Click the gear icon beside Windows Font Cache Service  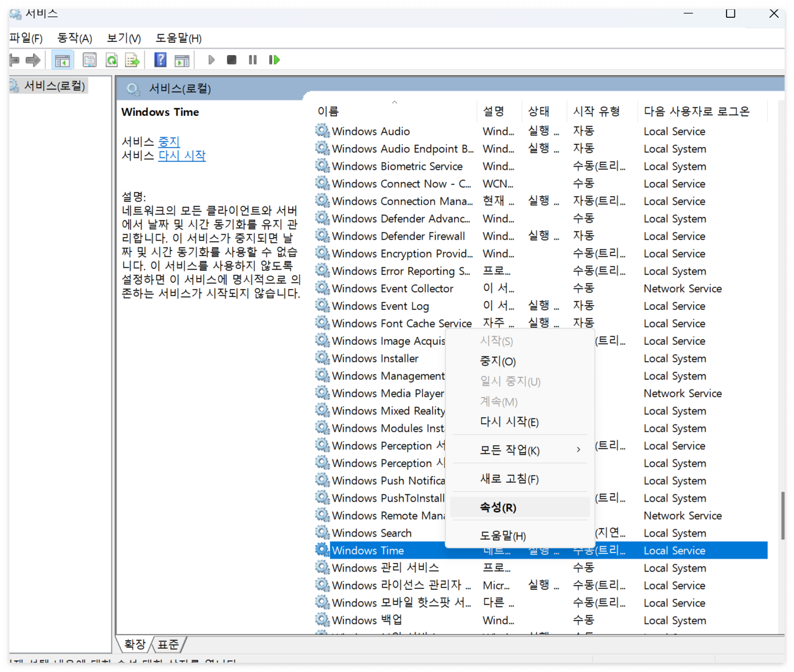(x=322, y=323)
